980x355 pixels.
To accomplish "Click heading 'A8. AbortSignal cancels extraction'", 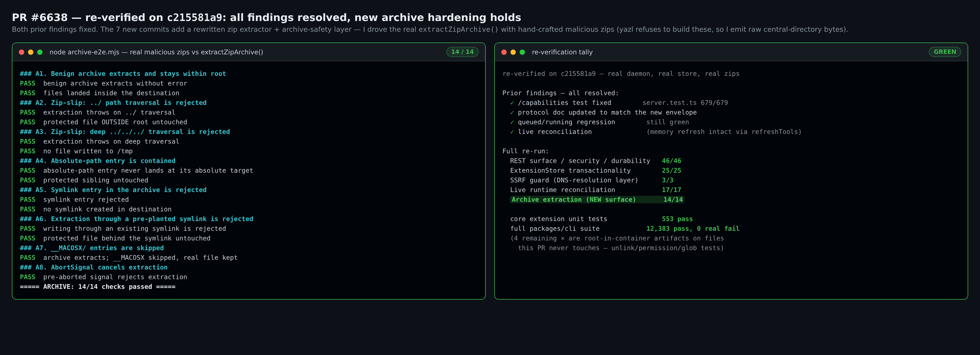I will click(94, 268).
